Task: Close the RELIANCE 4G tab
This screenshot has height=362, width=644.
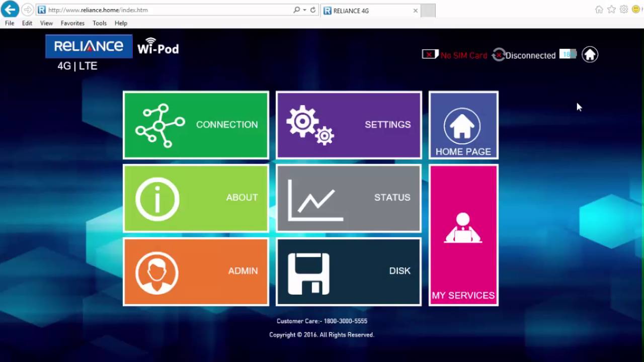Action: [416, 11]
